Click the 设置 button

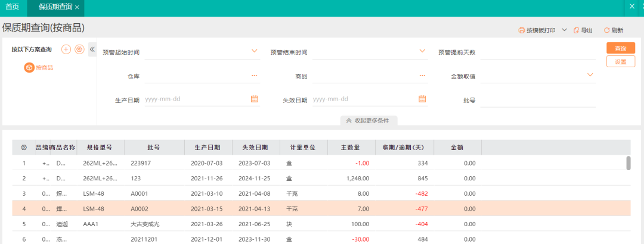click(620, 61)
